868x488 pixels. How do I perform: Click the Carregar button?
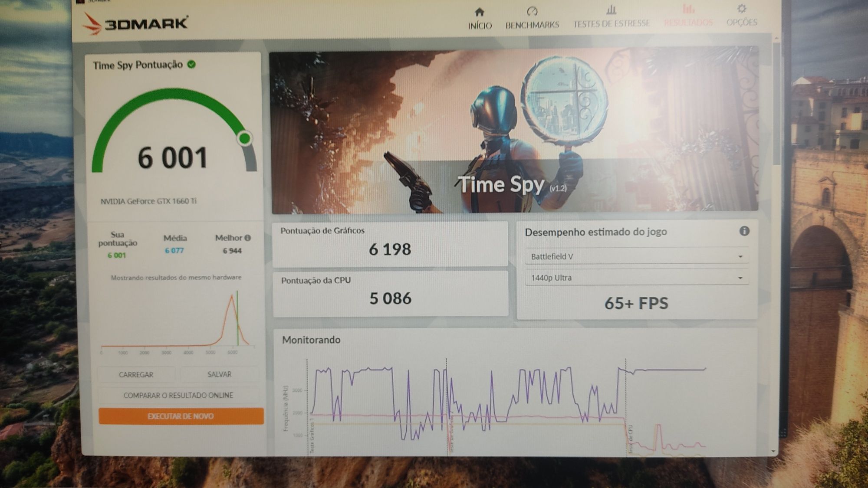click(x=136, y=374)
